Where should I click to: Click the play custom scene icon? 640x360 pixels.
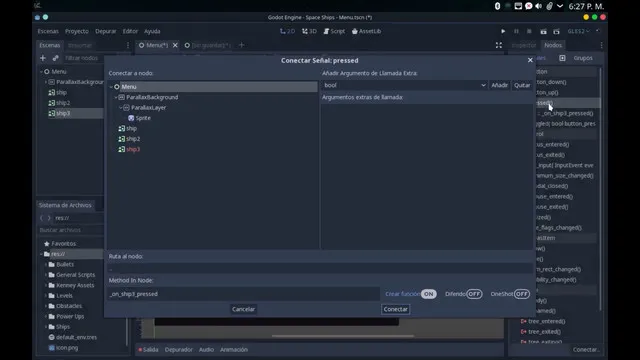(556, 31)
